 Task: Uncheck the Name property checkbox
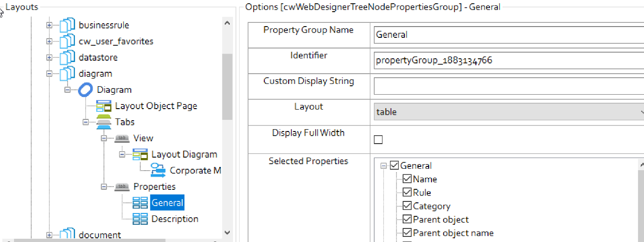(x=407, y=179)
